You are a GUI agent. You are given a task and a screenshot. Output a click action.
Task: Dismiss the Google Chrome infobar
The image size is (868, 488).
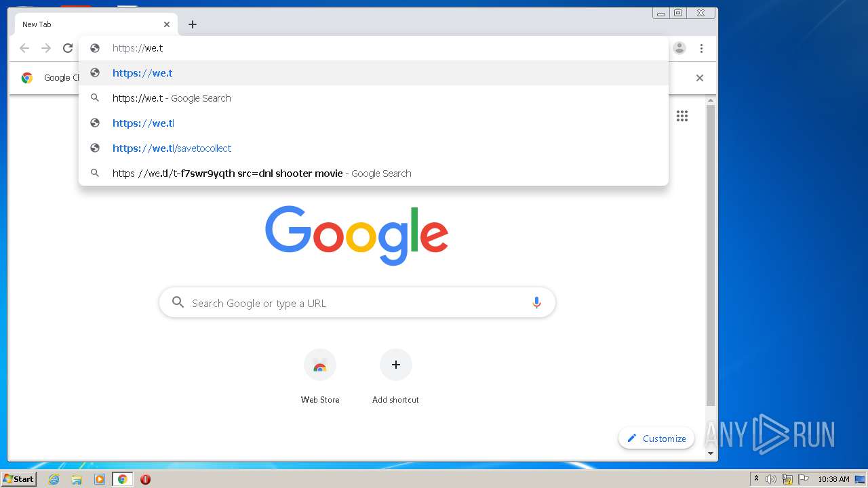(x=700, y=78)
